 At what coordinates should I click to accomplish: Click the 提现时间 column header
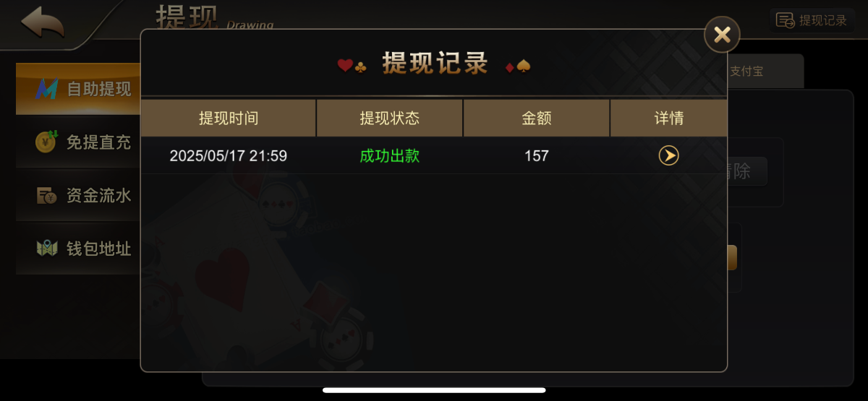pyautogui.click(x=229, y=118)
